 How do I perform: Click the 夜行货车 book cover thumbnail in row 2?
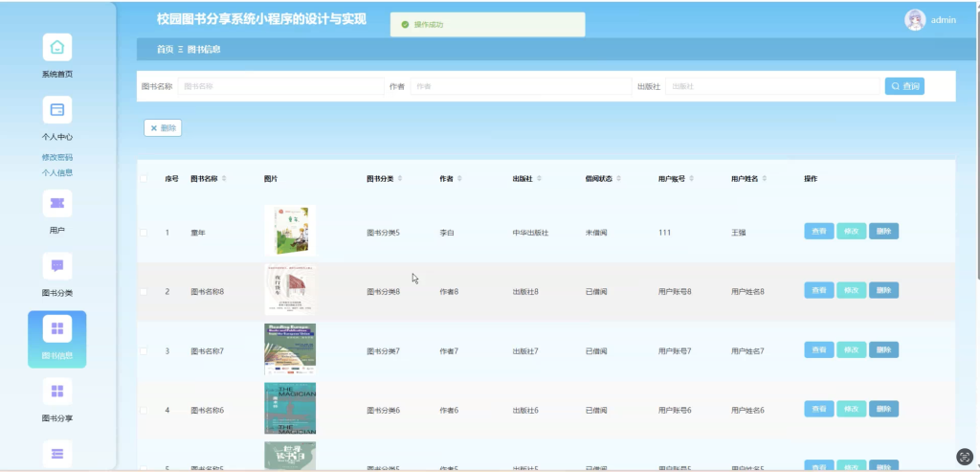[x=290, y=290]
